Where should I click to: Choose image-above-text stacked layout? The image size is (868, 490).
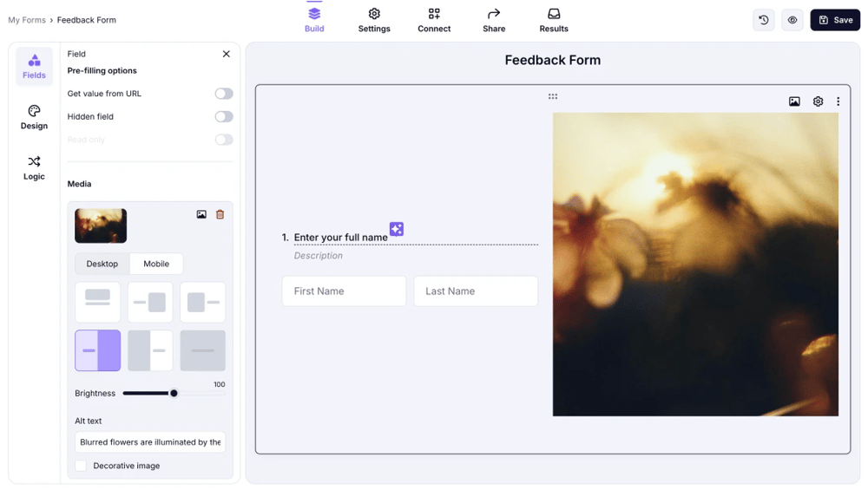click(x=97, y=302)
